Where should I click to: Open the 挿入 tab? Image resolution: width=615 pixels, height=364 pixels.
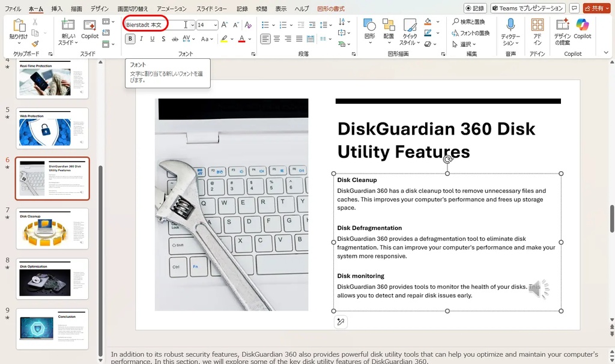tap(57, 8)
